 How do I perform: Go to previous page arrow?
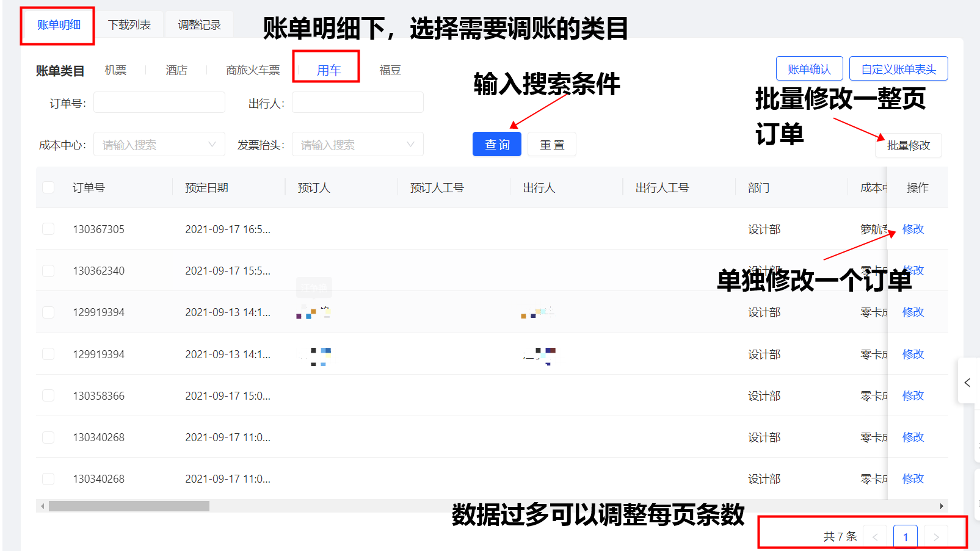tap(875, 537)
